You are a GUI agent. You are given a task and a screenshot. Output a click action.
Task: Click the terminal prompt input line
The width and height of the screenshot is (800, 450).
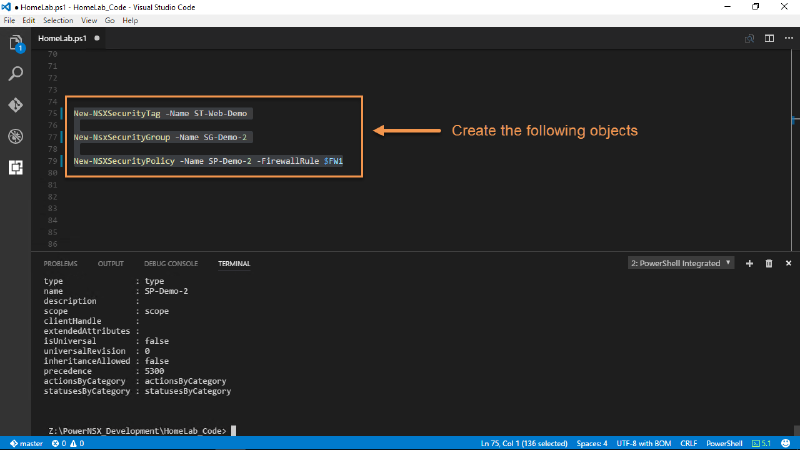pyautogui.click(x=142, y=431)
